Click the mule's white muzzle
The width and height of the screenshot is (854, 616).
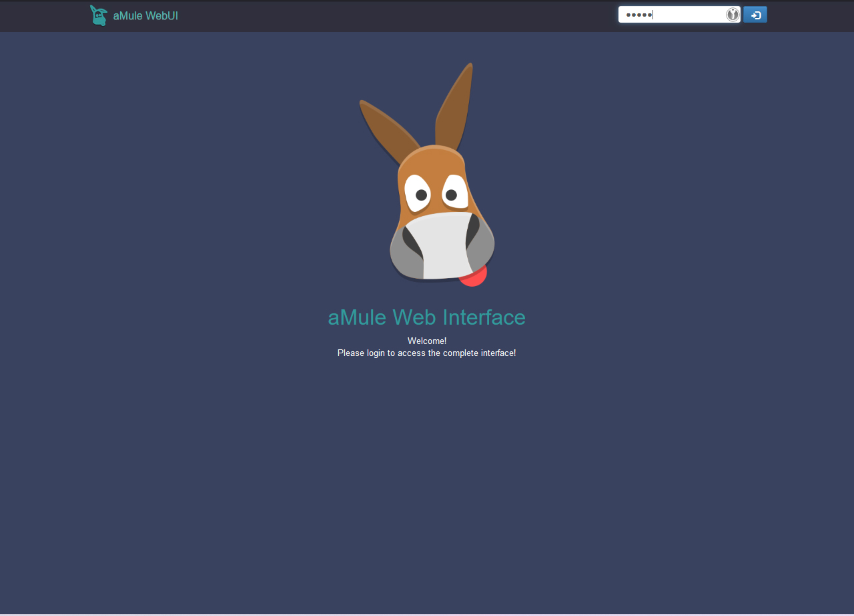tap(437, 247)
